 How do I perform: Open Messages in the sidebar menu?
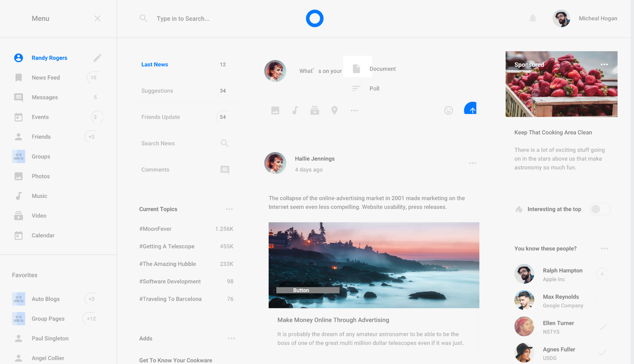point(45,97)
